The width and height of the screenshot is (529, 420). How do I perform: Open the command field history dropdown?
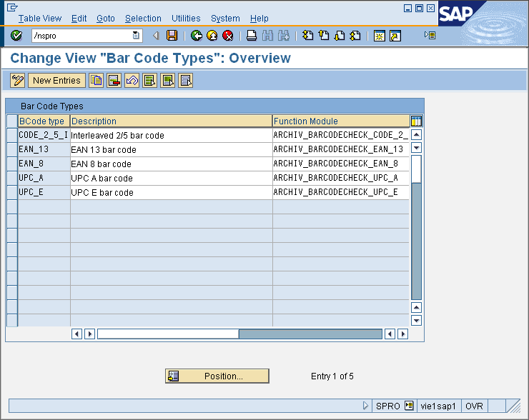(x=136, y=36)
